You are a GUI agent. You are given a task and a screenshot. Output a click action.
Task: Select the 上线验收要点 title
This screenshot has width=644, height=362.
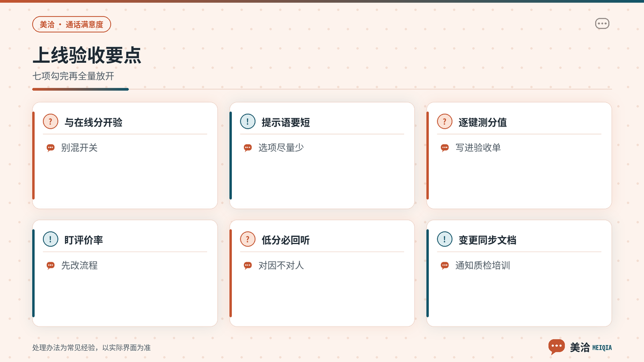pos(87,55)
